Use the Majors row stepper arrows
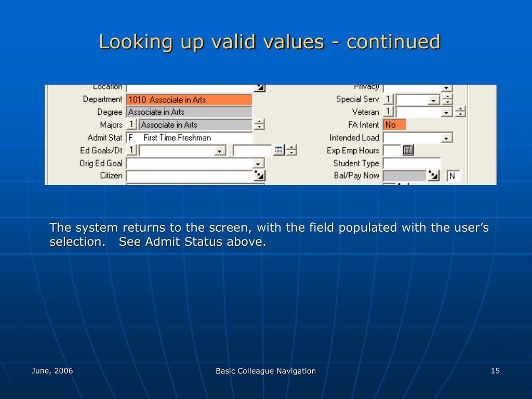The image size is (532, 399). click(259, 125)
